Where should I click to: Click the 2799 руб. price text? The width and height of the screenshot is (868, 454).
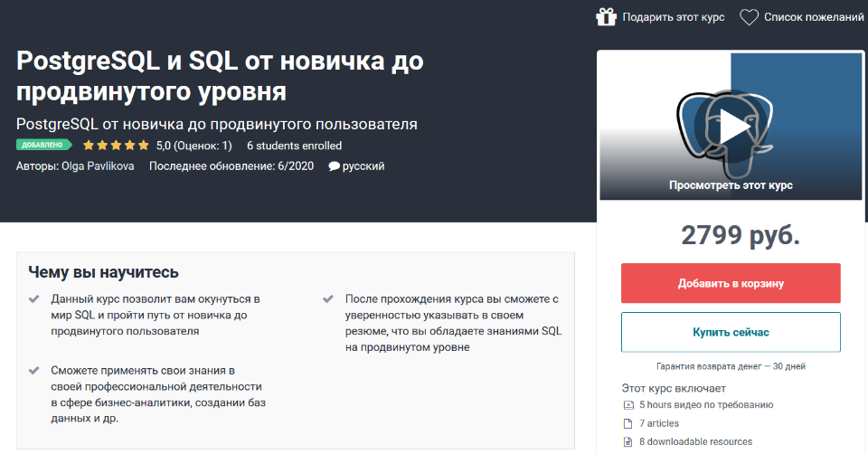coord(740,235)
